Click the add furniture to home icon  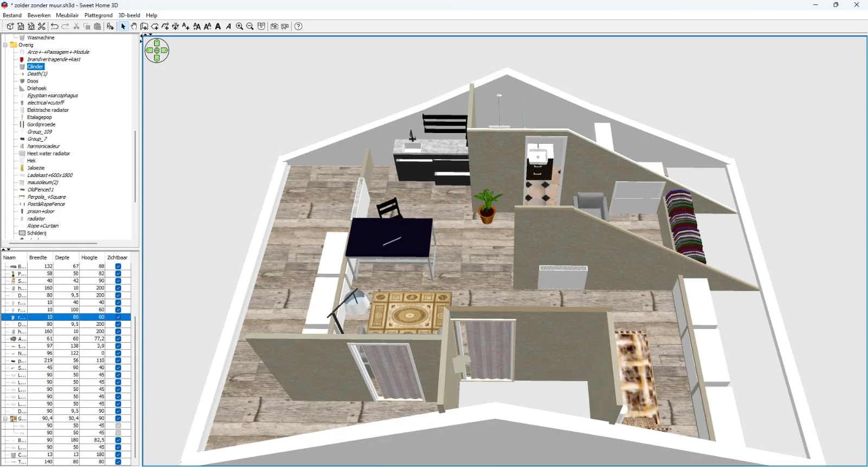click(110, 27)
